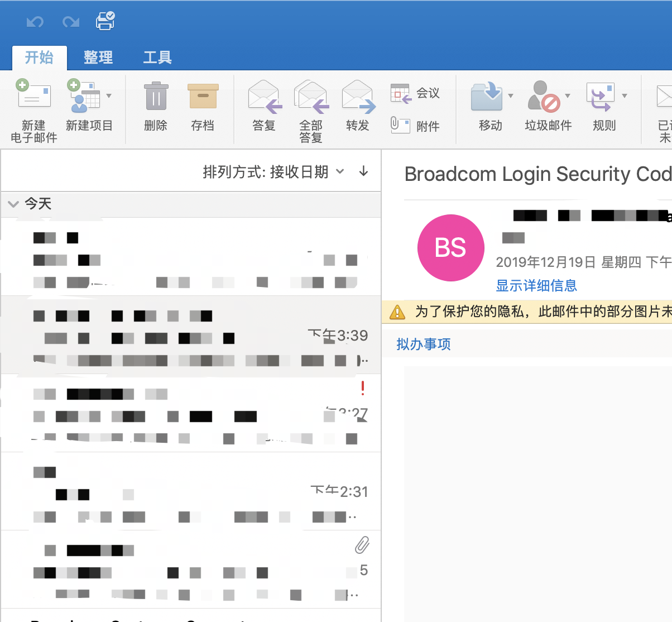This screenshot has height=622, width=672.
Task: Forward the message with 转发
Action: (358, 107)
